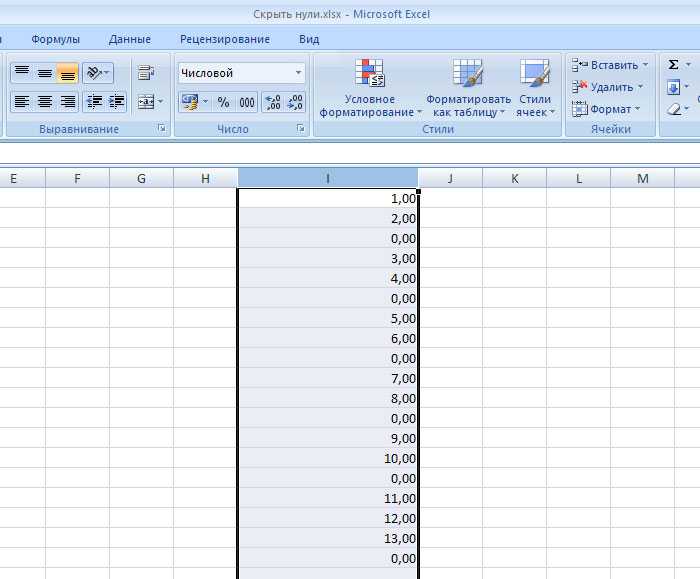Select column K header

click(x=515, y=179)
